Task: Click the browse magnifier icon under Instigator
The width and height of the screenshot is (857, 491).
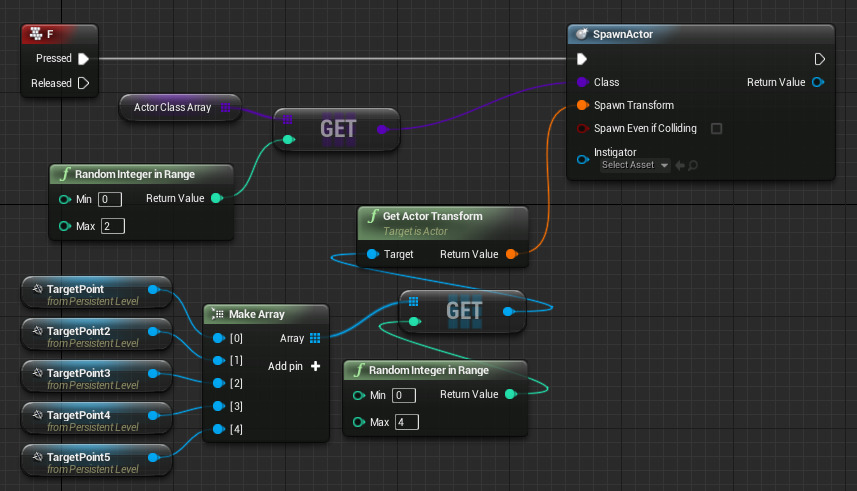Action: coord(693,165)
